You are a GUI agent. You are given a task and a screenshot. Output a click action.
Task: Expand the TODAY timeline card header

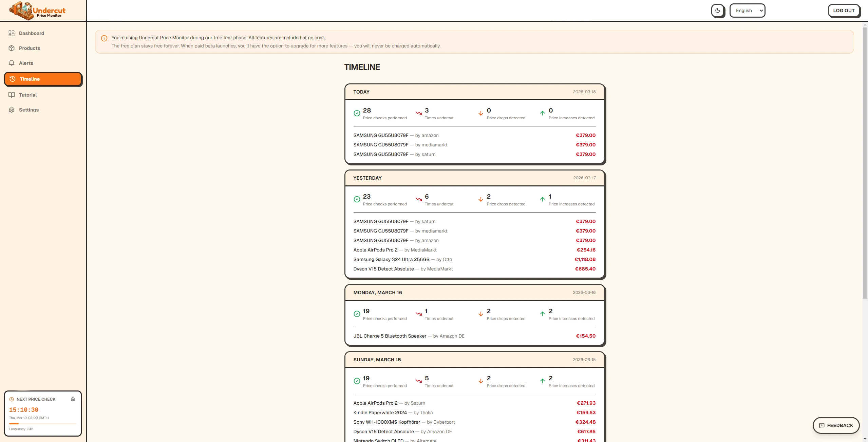tap(474, 92)
